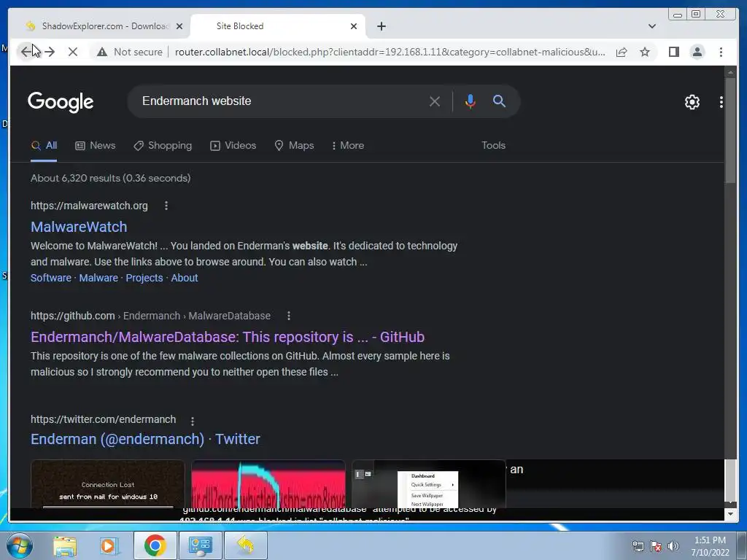Open the Google page three-dot menu beside the gear
Screen dimensions: 747x560
721,102
